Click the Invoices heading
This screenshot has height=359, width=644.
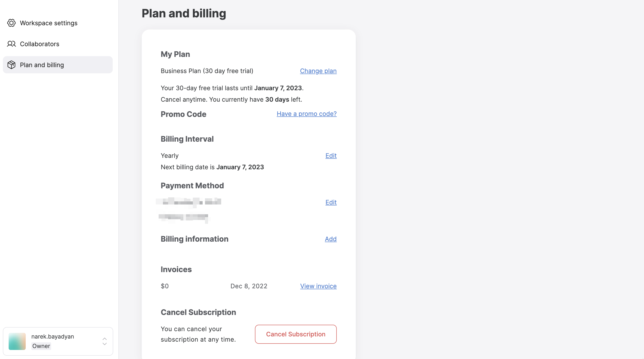click(x=176, y=269)
